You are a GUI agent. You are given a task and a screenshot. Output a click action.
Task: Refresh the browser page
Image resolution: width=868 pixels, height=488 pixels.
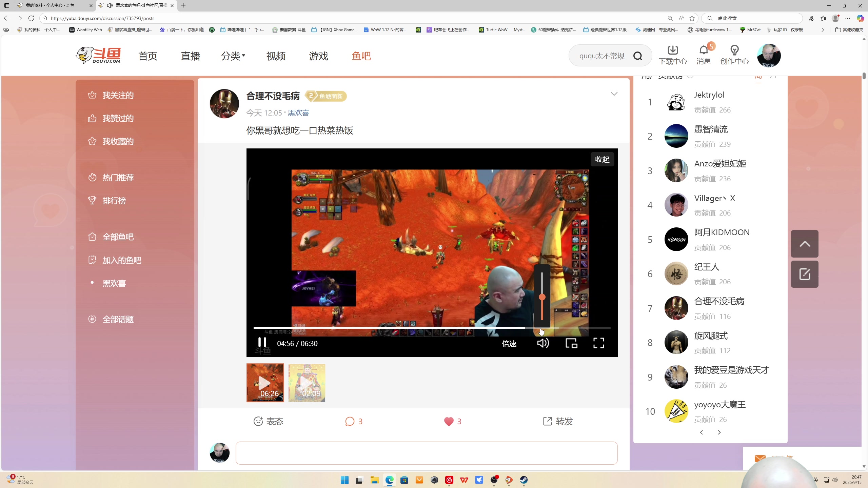(31, 18)
